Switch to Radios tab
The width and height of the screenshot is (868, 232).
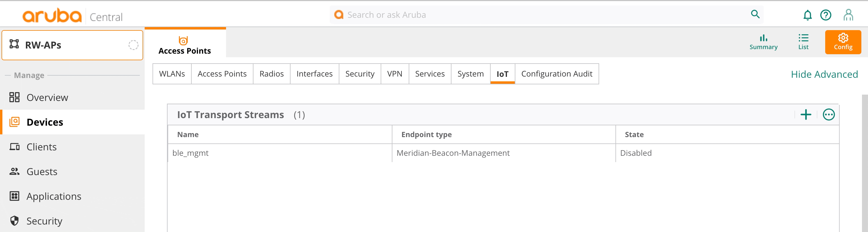272,74
